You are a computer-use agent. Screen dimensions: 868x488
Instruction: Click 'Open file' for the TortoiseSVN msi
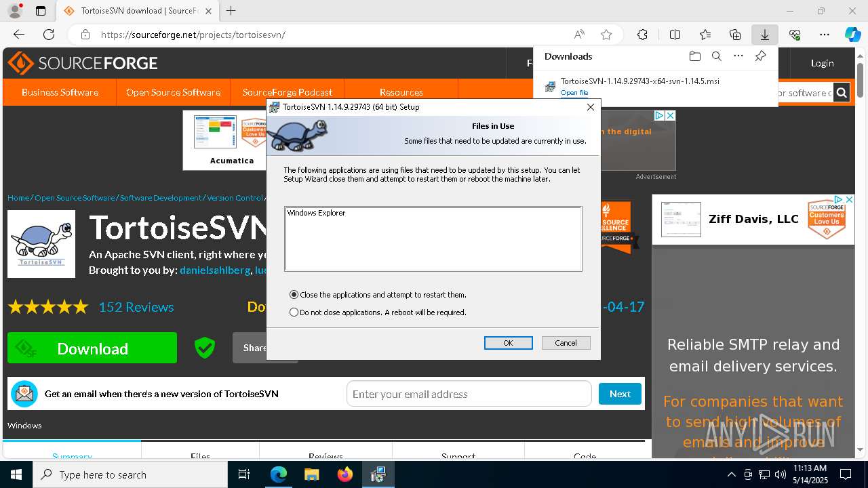pyautogui.click(x=574, y=93)
